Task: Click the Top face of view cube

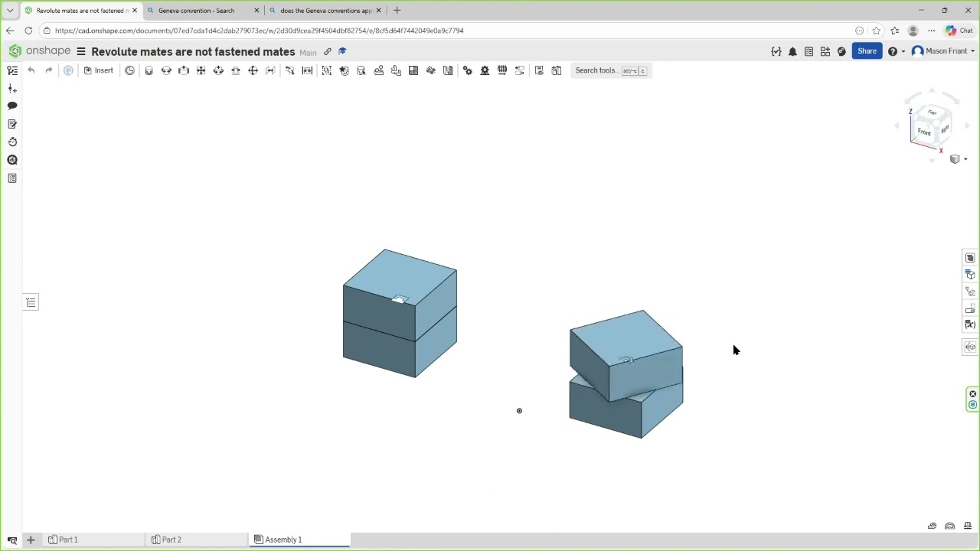Action: point(932,112)
